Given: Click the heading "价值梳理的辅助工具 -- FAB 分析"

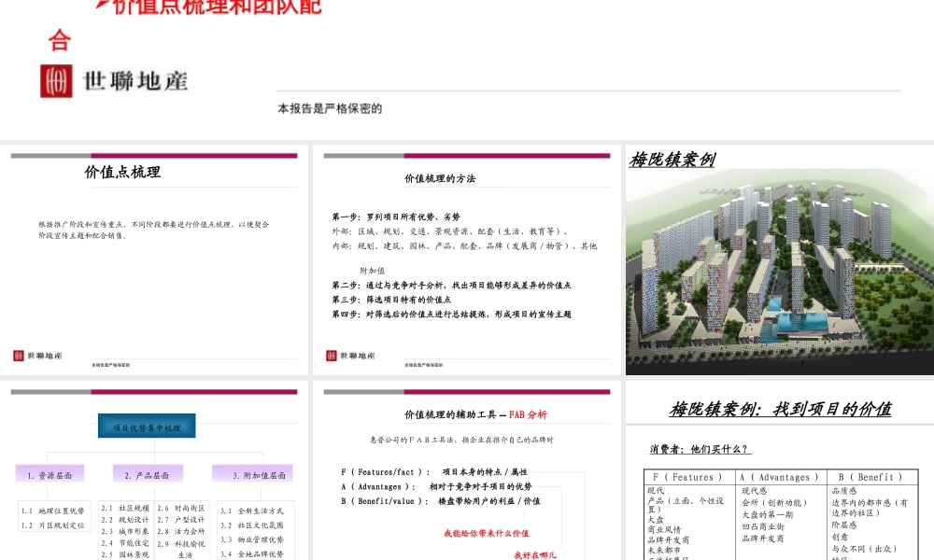Looking at the screenshot, I should point(475,414).
